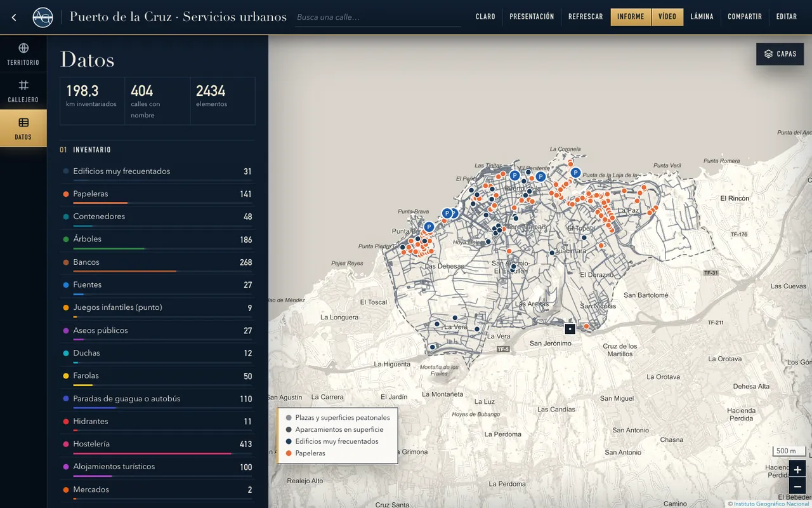
Task: Click the Informe button
Action: [631, 17]
